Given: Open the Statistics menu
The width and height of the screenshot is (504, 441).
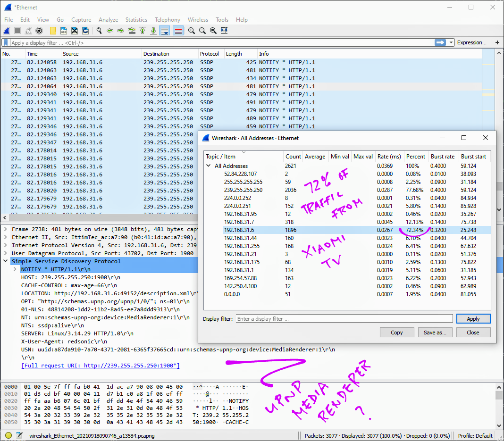Looking at the screenshot, I should click(x=136, y=20).
